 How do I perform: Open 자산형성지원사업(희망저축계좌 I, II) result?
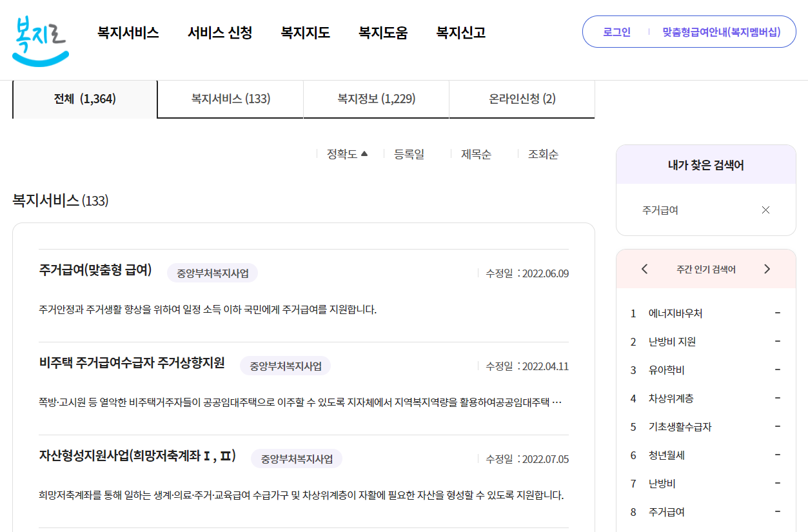(x=137, y=456)
